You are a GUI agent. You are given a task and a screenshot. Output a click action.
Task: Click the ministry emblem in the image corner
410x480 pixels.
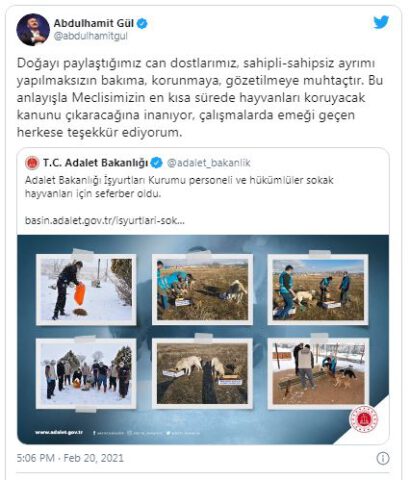(x=364, y=419)
